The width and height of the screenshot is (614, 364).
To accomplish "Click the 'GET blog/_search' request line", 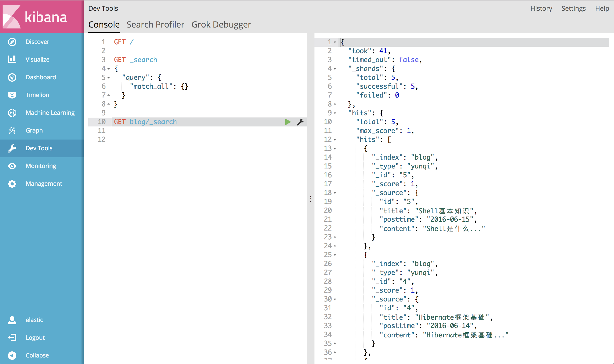I will click(145, 122).
